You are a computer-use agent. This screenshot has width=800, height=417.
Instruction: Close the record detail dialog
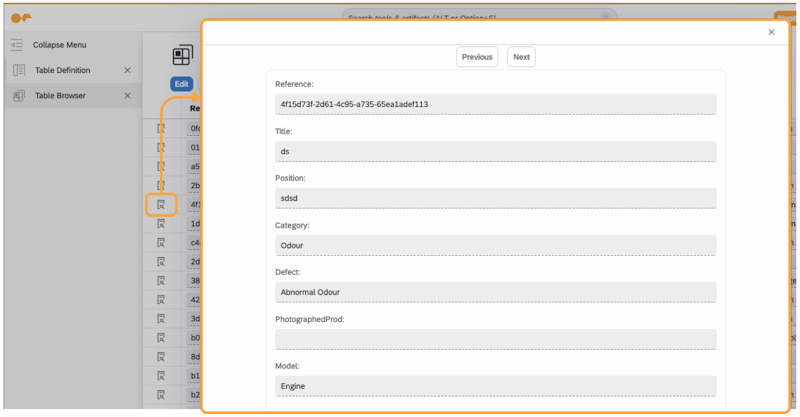pyautogui.click(x=771, y=32)
